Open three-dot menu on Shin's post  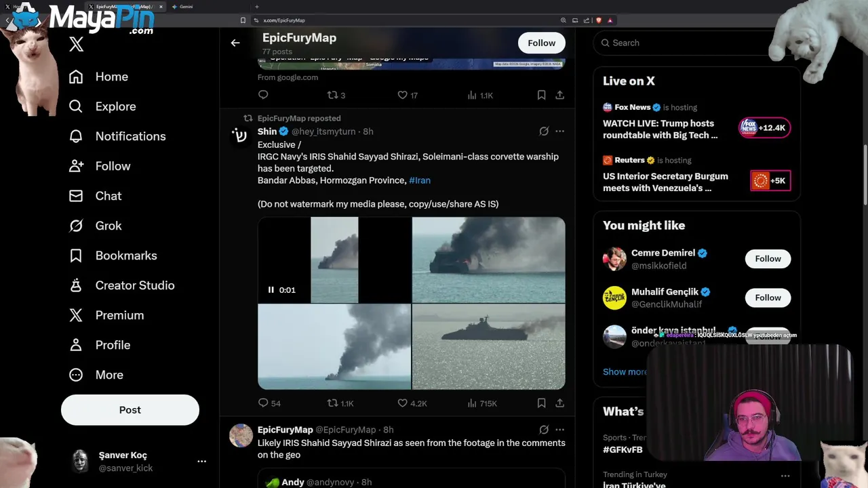pos(559,131)
